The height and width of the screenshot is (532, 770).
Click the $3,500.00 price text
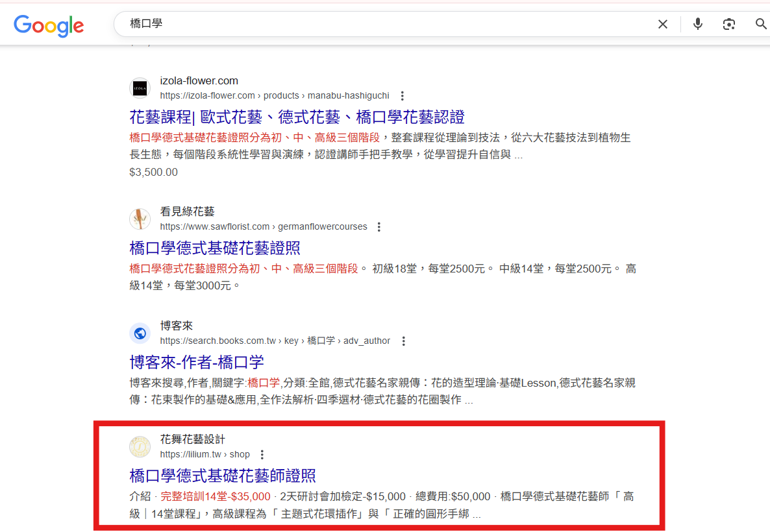(153, 173)
